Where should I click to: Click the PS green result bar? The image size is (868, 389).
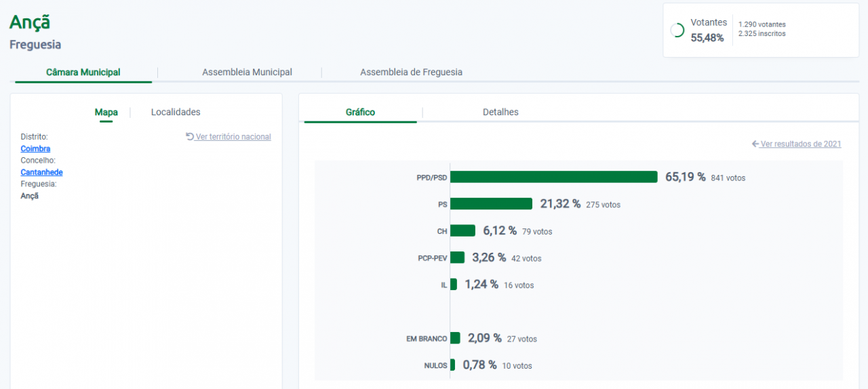click(x=491, y=204)
